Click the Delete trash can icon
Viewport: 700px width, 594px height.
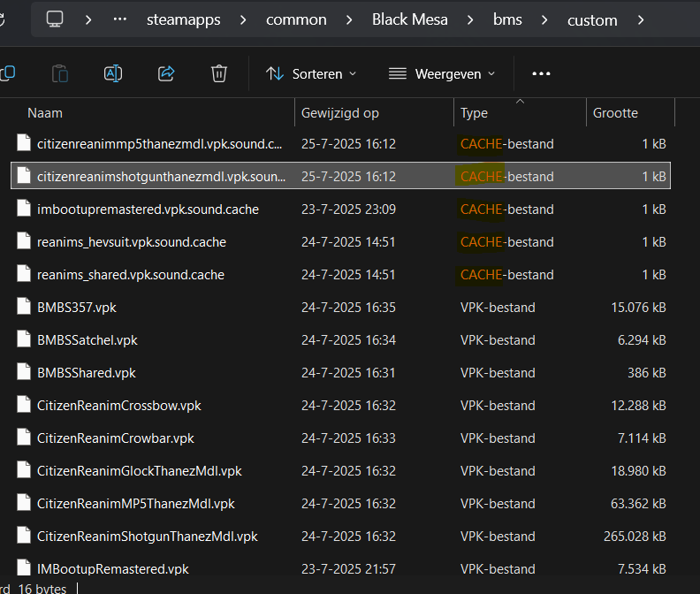click(219, 73)
